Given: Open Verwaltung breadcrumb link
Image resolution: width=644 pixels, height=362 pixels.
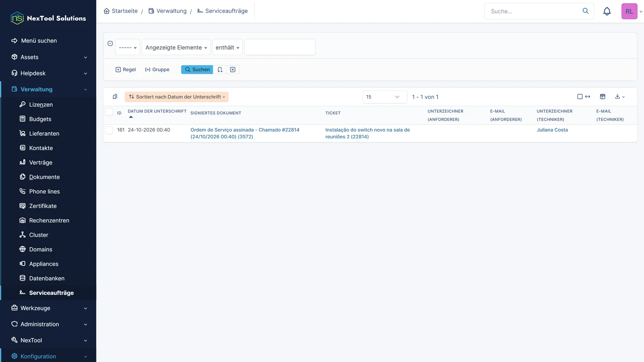Looking at the screenshot, I should click(167, 11).
